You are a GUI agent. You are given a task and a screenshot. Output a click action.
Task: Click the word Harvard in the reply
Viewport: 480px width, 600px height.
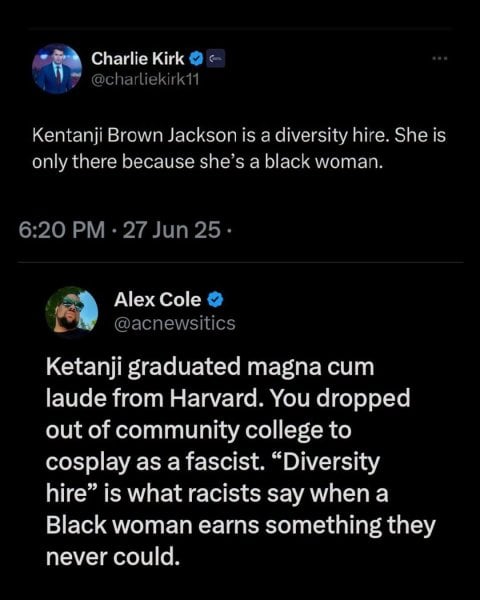coord(216,398)
